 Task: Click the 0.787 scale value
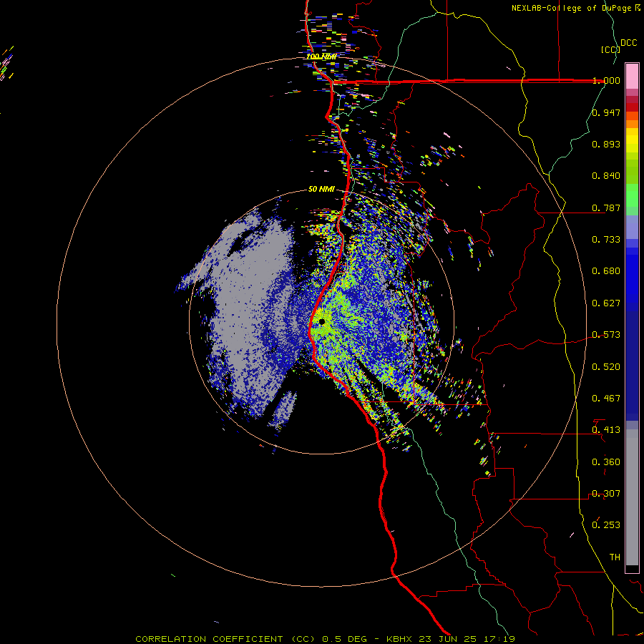[x=606, y=208]
